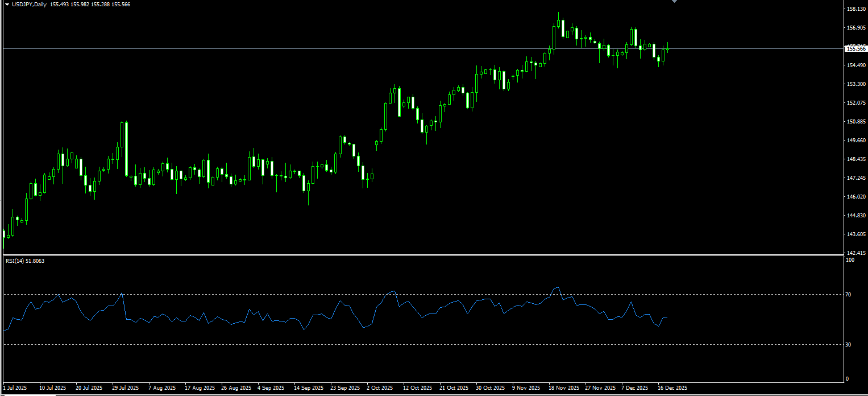Click the 156.905 price axis label
The image size is (868, 396).
[x=856, y=28]
